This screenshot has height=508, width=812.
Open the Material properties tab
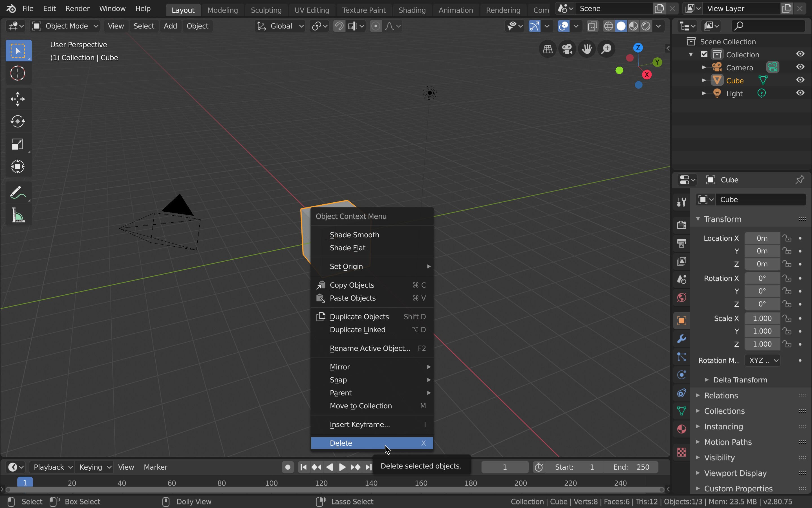click(x=681, y=429)
